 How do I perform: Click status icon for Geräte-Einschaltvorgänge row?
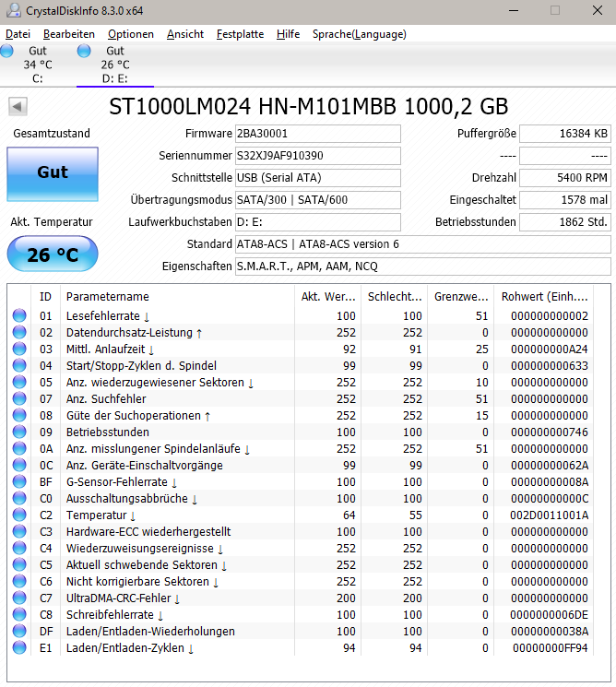(x=19, y=465)
